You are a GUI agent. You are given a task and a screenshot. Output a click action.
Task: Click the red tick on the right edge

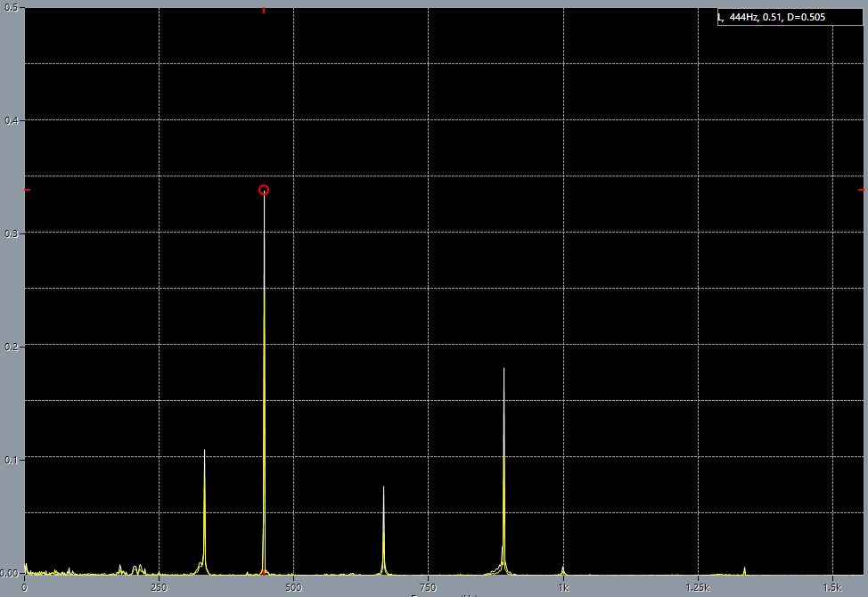point(863,190)
